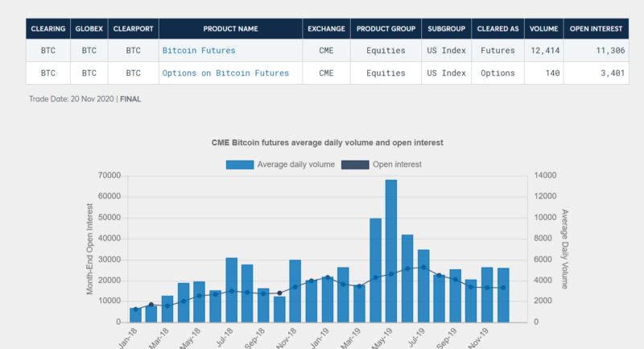The width and height of the screenshot is (644, 349).
Task: Click the 14000 right axis label
Action: 546,176
